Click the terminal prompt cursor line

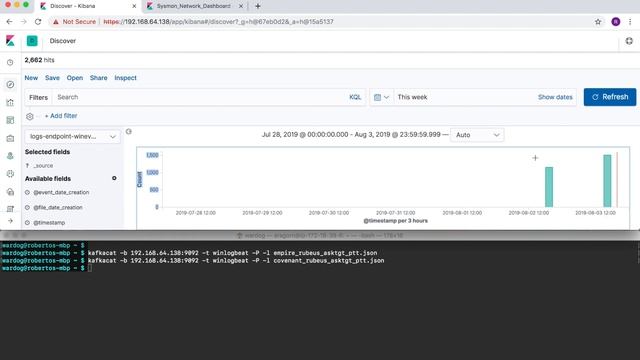[x=47, y=268]
